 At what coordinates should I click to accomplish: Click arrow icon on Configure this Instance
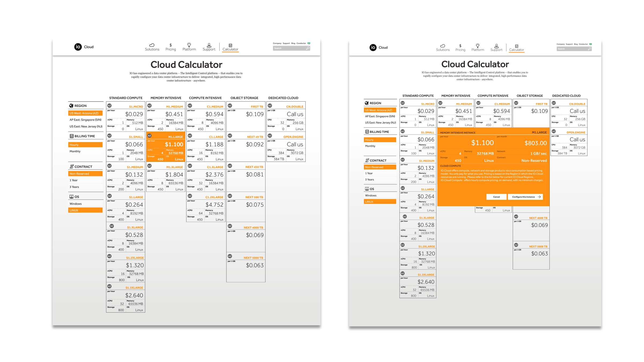pos(539,197)
